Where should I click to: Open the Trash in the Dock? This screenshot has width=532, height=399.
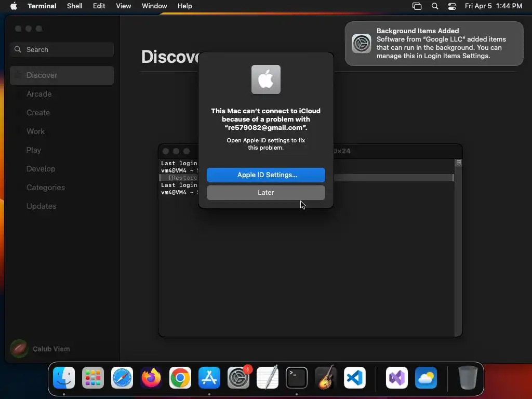click(x=468, y=378)
